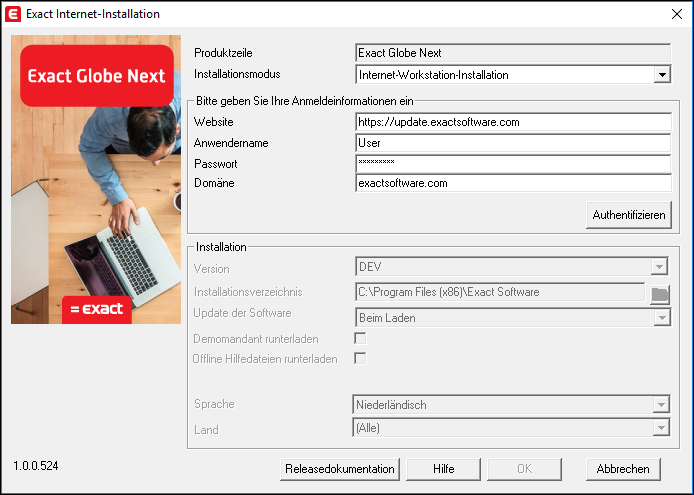Screen dimensions: 694x495
Task: Focus the Anwendername field containing User
Action: pos(513,143)
